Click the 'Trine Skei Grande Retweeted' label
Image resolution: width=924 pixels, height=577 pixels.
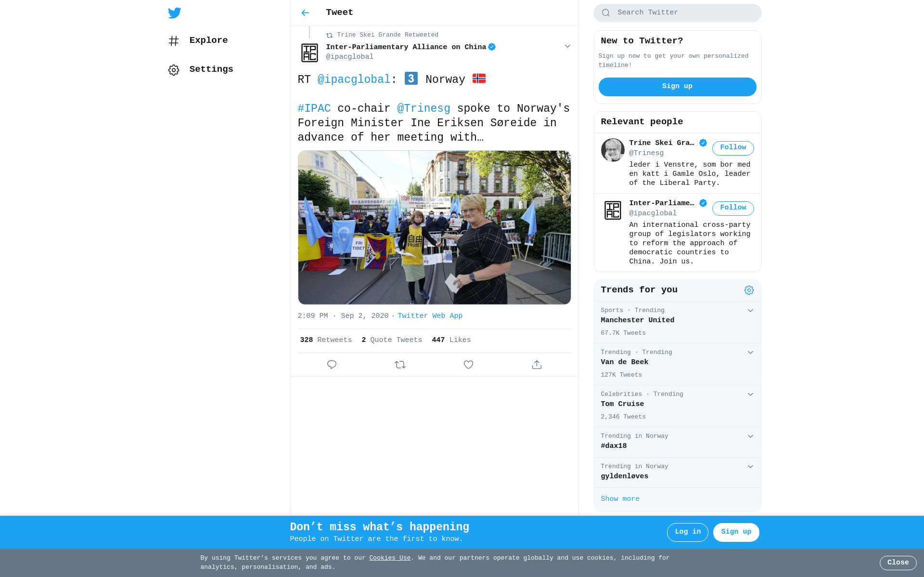pyautogui.click(x=387, y=35)
